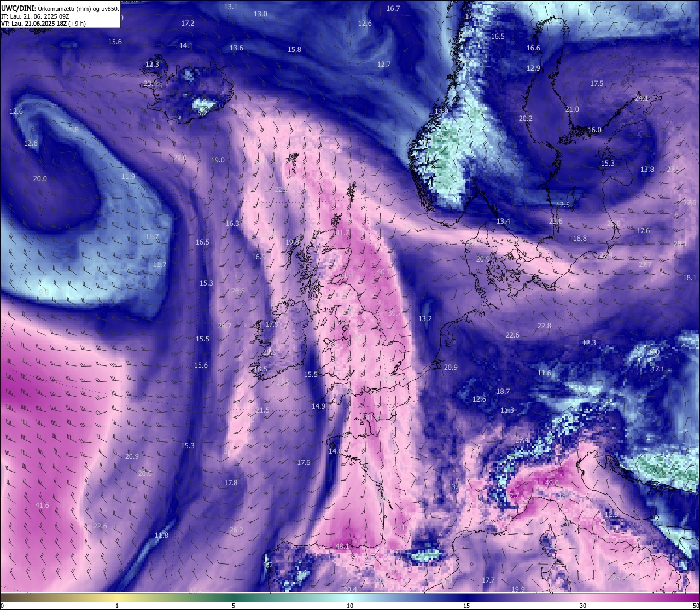Click the 17.2 value label
This screenshot has height=610, width=700.
[x=188, y=24]
